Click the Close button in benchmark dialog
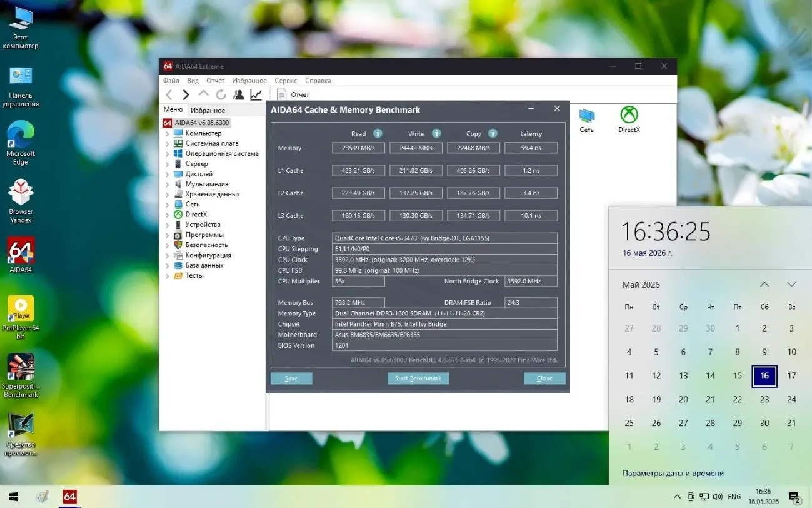The width and height of the screenshot is (812, 508). tap(544, 378)
